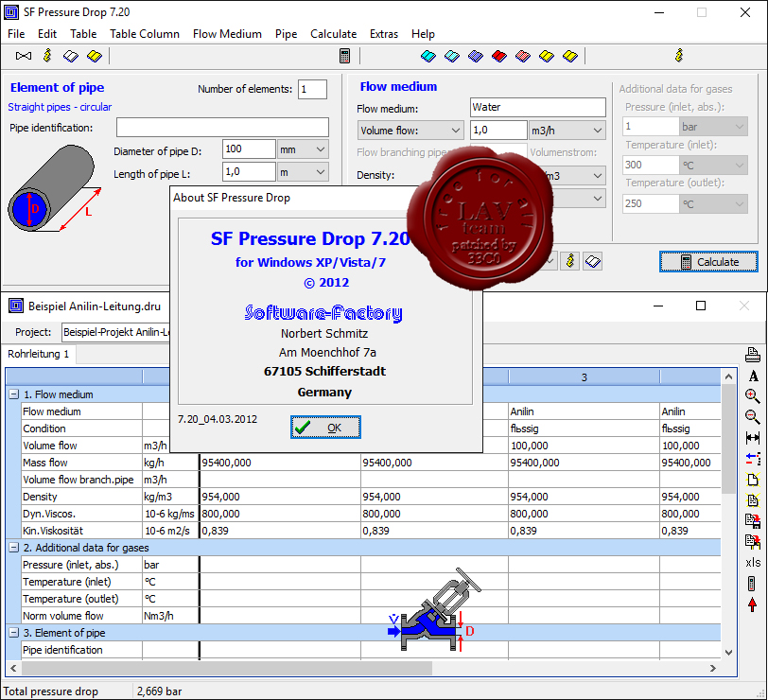Click the Length of pipe L value field
This screenshot has width=768, height=700.
[249, 172]
